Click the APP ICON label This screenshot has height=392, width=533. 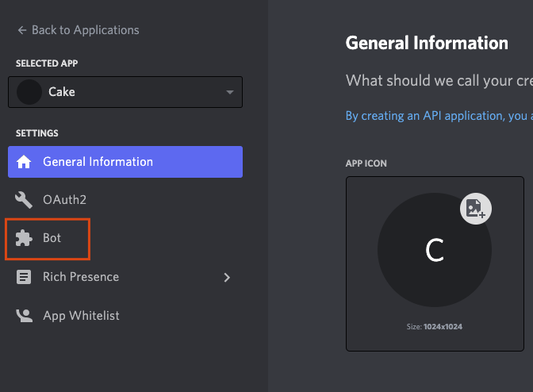[x=366, y=163]
